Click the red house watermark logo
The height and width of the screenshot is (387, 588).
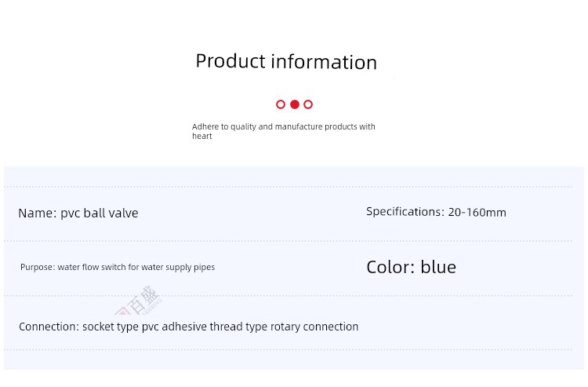[x=122, y=310]
